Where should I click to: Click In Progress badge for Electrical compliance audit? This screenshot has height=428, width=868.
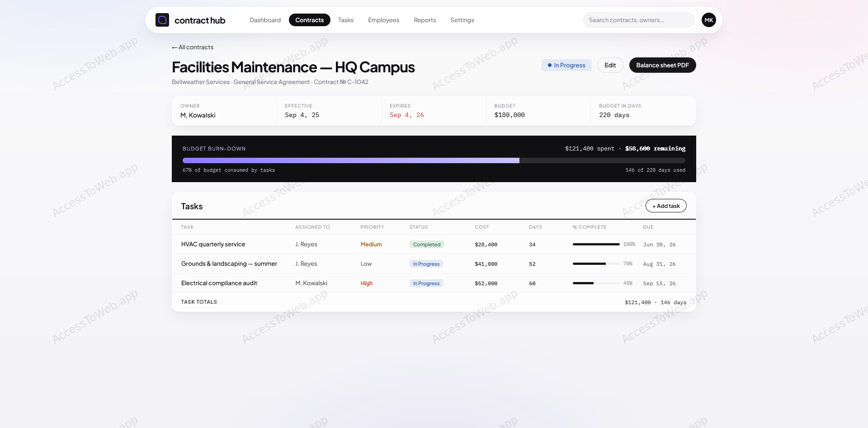click(426, 283)
